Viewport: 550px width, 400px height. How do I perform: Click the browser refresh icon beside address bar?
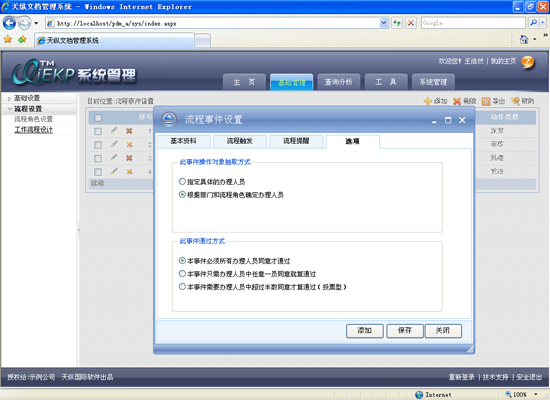397,23
